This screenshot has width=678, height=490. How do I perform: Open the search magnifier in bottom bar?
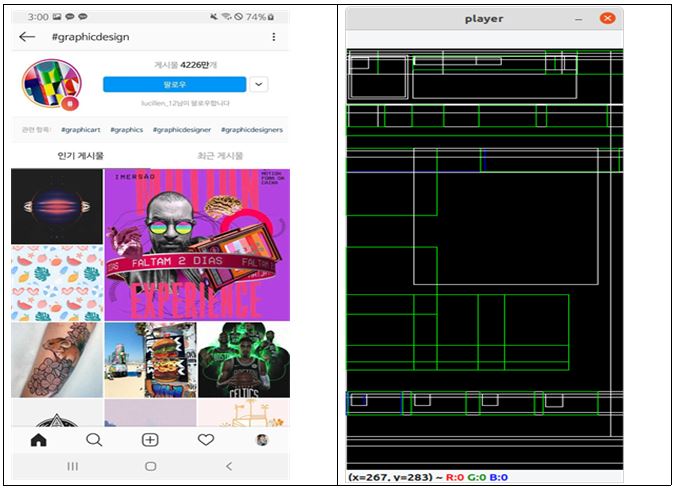coord(94,439)
